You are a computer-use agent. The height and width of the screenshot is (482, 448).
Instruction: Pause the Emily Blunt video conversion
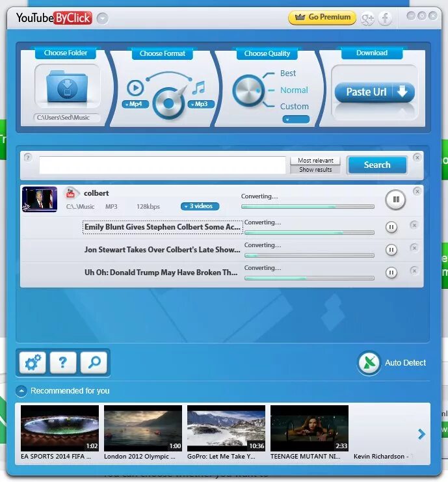391,227
